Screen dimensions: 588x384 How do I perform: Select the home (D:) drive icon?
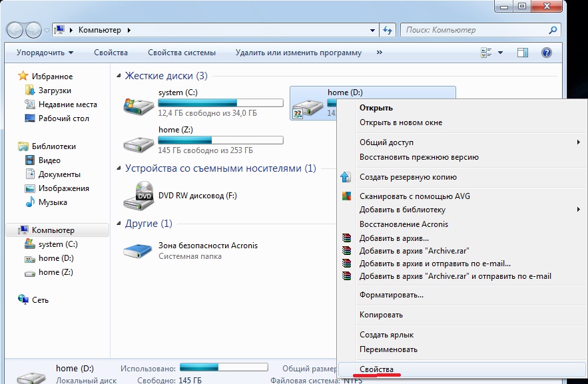coord(308,108)
